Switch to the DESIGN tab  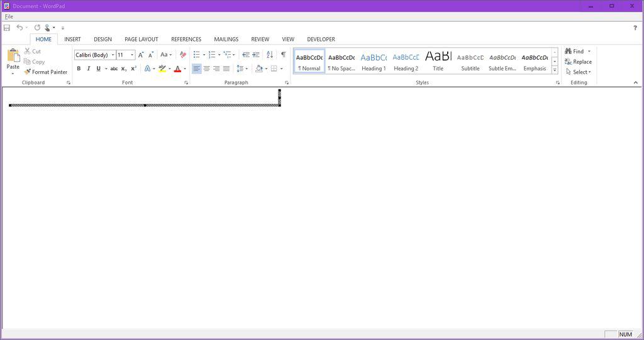point(103,39)
